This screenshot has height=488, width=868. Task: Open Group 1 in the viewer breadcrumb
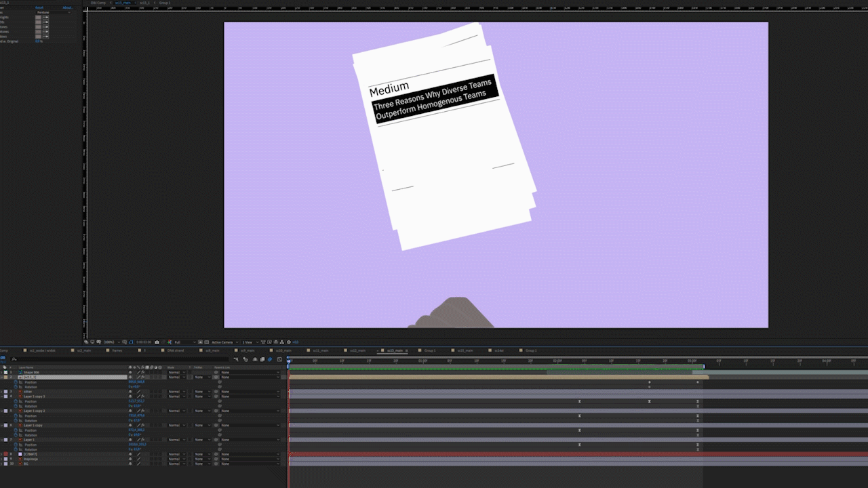[165, 3]
